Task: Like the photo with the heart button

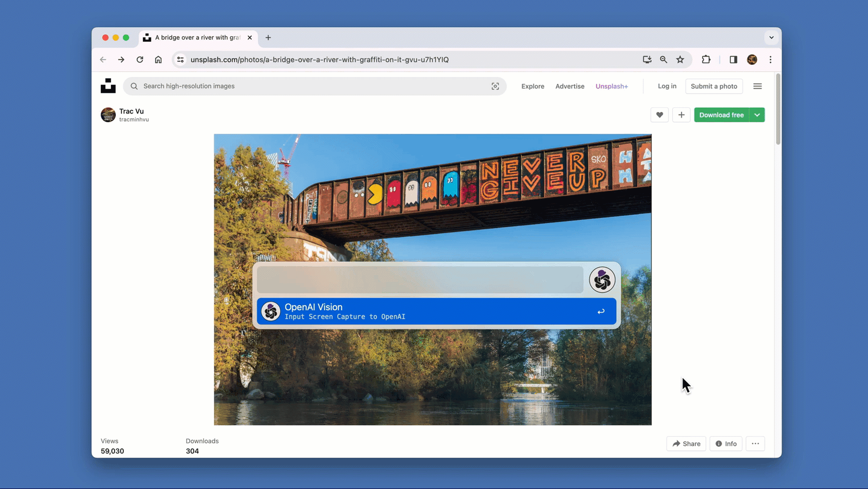Action: [659, 115]
